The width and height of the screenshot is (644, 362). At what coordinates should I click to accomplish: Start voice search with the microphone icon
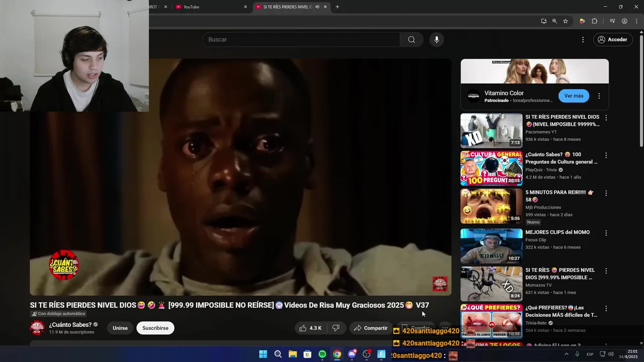tap(437, 40)
